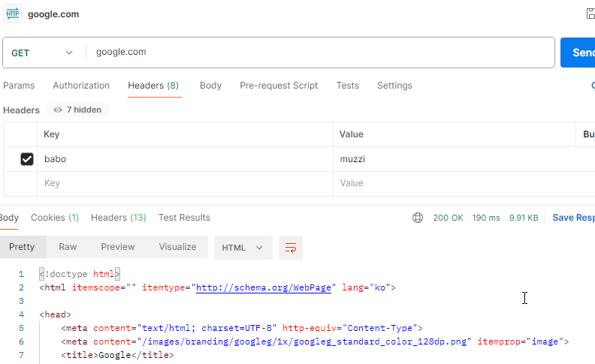Click the <head> tag on line 4

pyautogui.click(x=55, y=314)
